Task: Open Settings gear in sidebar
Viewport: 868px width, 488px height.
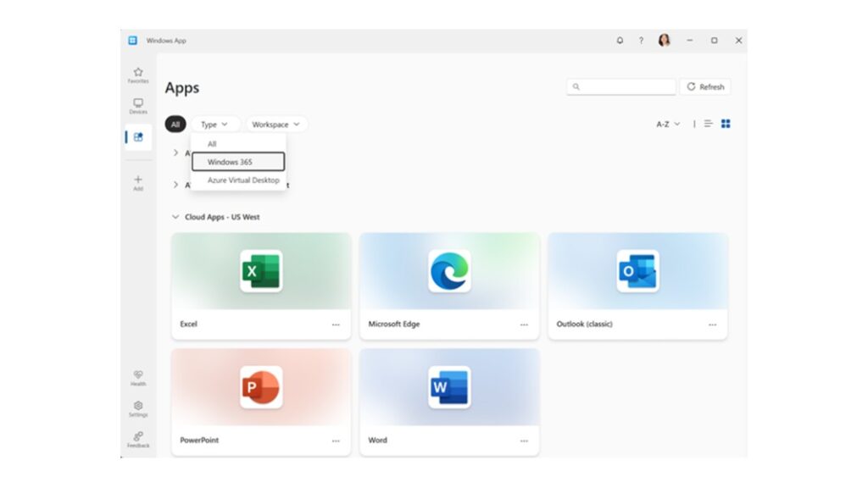Action: [x=138, y=409]
